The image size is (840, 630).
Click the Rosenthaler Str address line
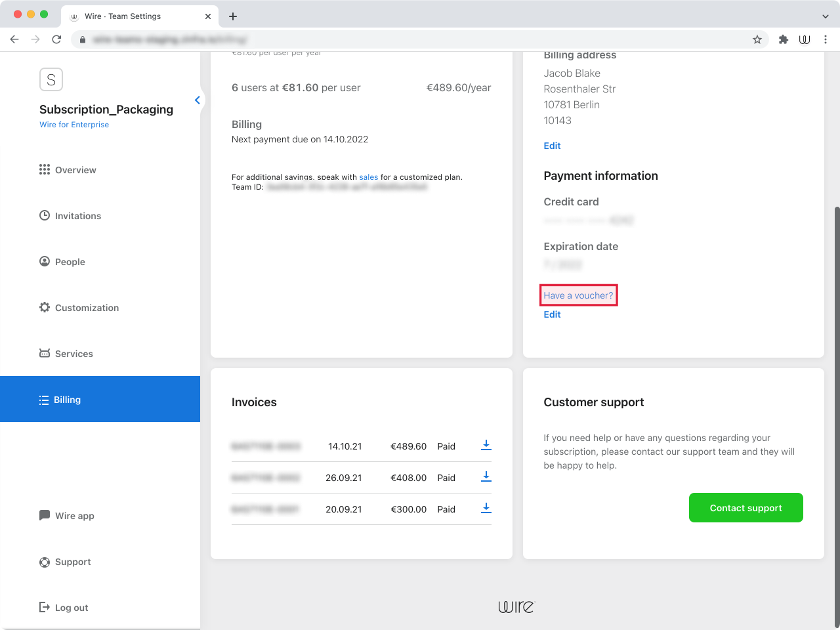pos(579,89)
